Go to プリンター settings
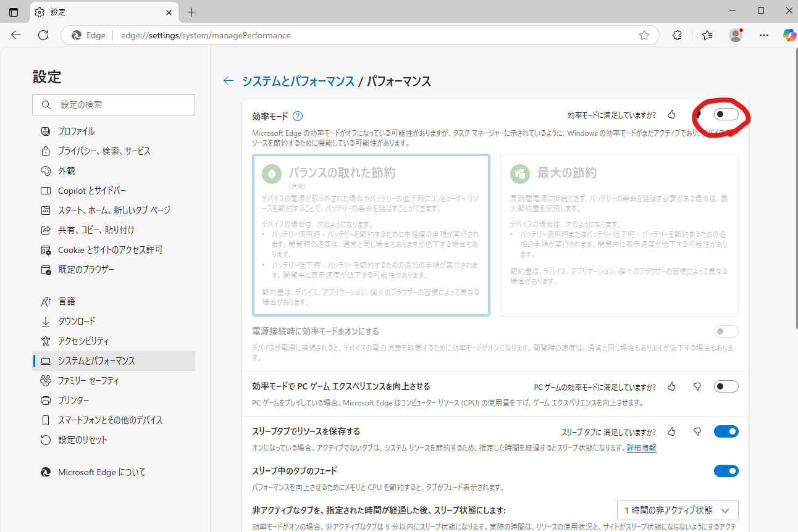 coord(114,400)
